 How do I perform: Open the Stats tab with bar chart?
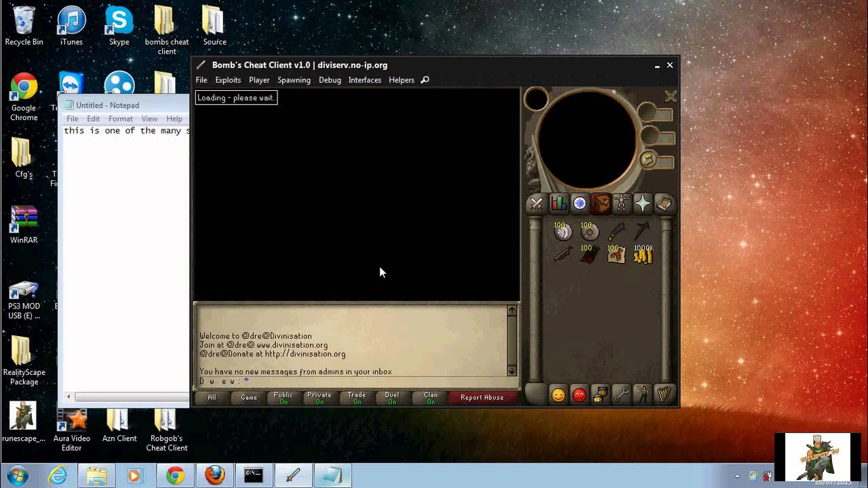pos(558,203)
